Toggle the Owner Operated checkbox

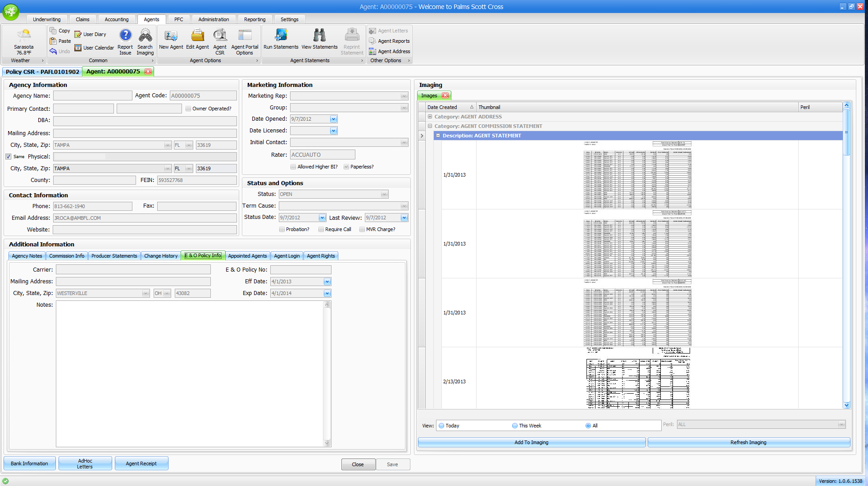(x=189, y=109)
